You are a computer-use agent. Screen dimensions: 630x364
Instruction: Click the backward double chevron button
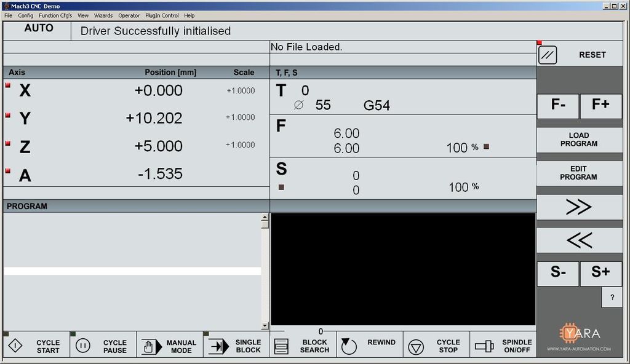pyautogui.click(x=580, y=240)
